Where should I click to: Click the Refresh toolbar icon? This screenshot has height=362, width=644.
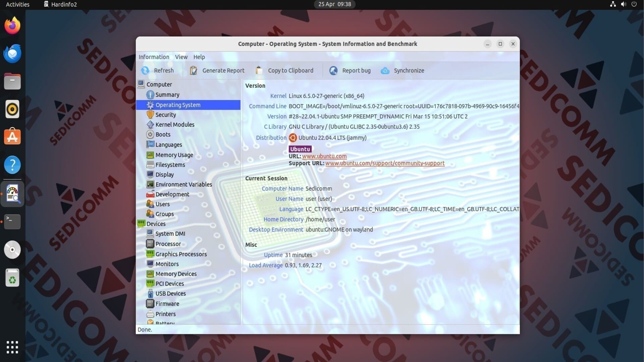145,70
